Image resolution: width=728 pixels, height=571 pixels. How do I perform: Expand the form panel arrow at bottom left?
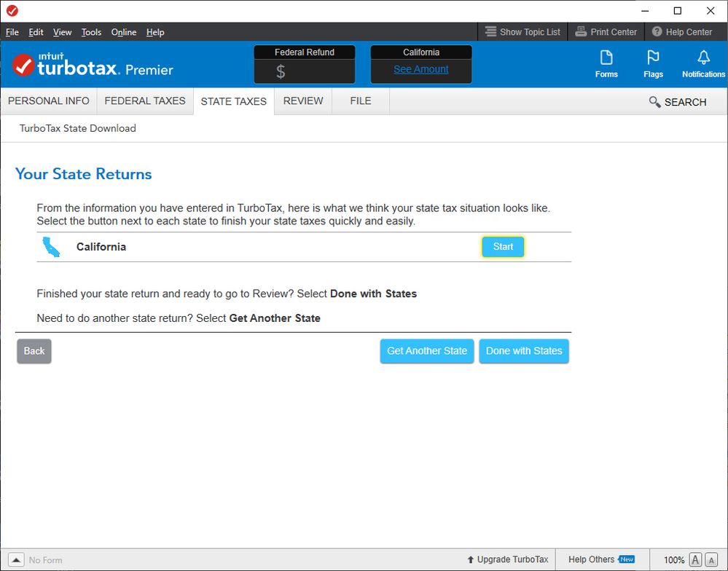point(16,560)
